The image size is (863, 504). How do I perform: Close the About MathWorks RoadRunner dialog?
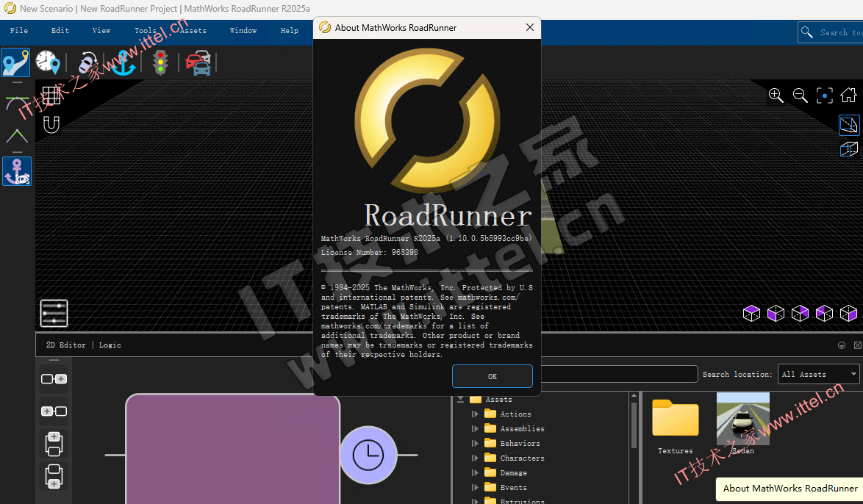[x=529, y=27]
